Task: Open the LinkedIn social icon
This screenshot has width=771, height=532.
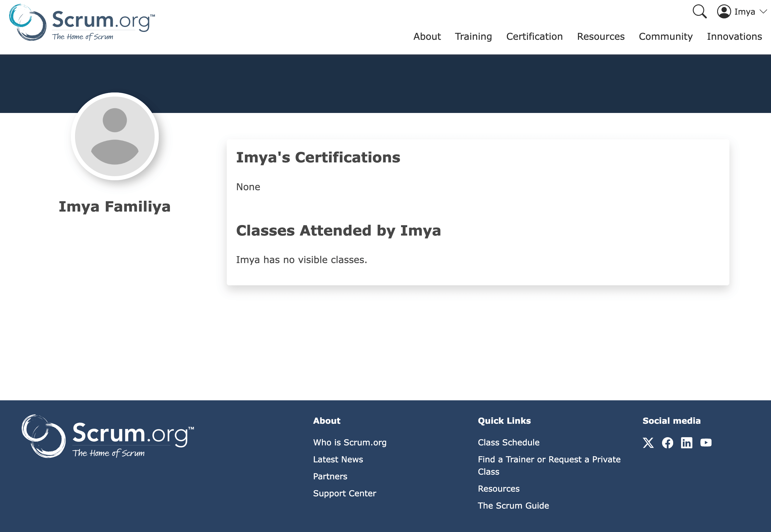Action: [x=687, y=443]
